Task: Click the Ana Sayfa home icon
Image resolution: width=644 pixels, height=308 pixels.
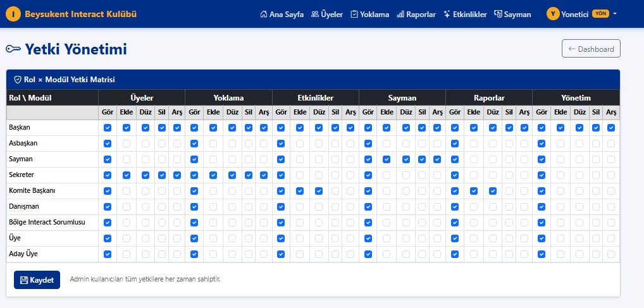Action: click(x=264, y=14)
